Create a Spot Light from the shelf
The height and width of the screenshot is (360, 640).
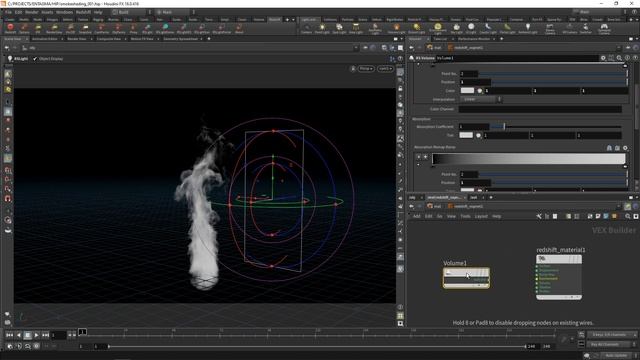pos(339,29)
